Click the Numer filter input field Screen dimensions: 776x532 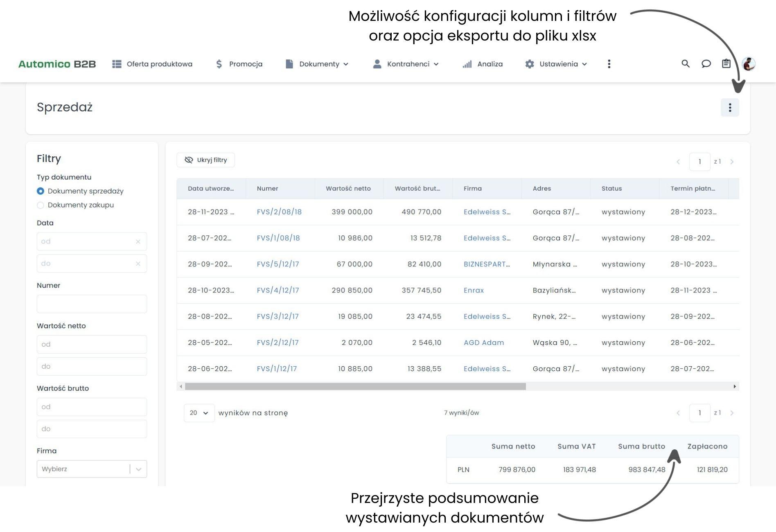[92, 304]
